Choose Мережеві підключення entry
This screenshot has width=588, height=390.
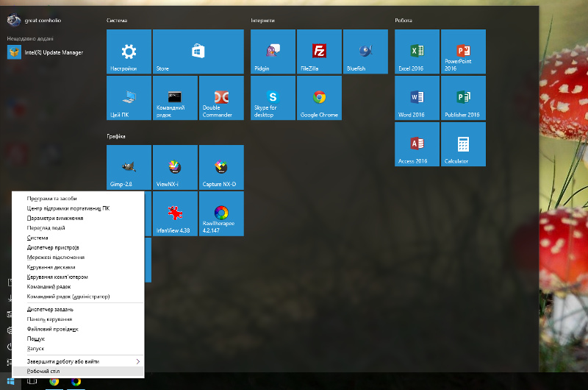[x=78, y=257]
